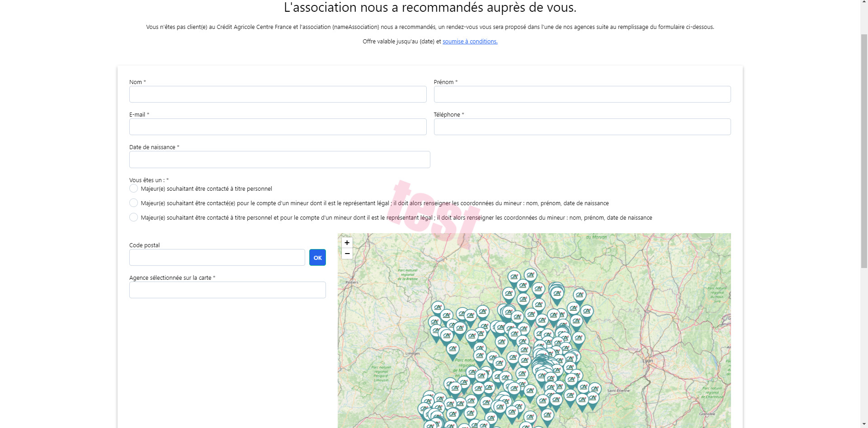Click the Nom input field

(278, 94)
